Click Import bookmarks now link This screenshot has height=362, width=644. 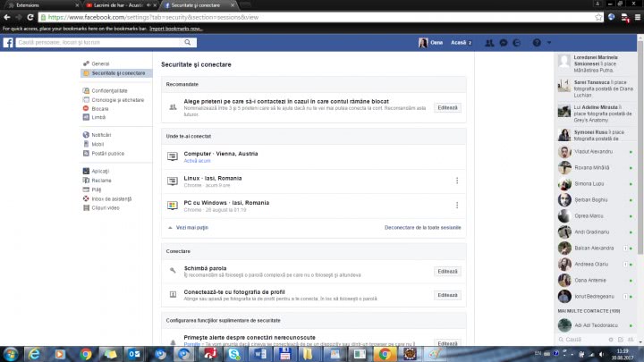pos(175,29)
